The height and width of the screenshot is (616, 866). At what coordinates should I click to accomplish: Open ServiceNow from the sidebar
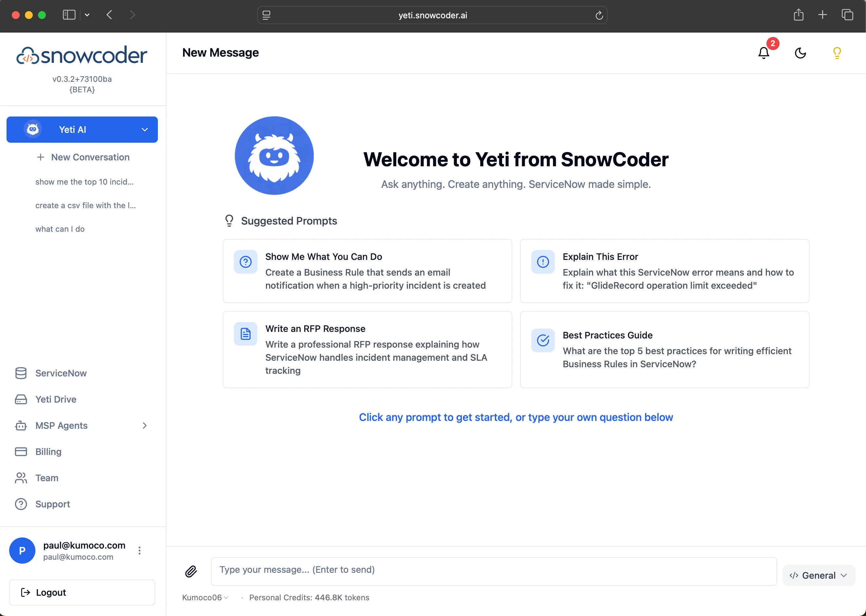click(61, 373)
